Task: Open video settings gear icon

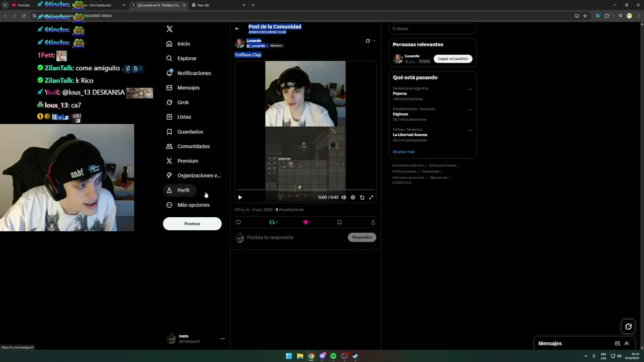Action: pyautogui.click(x=353, y=198)
